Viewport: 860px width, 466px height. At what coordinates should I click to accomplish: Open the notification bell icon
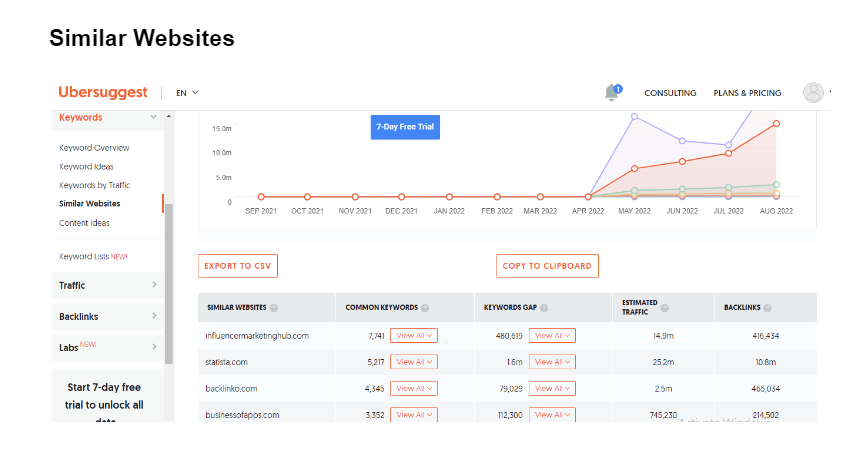click(612, 93)
